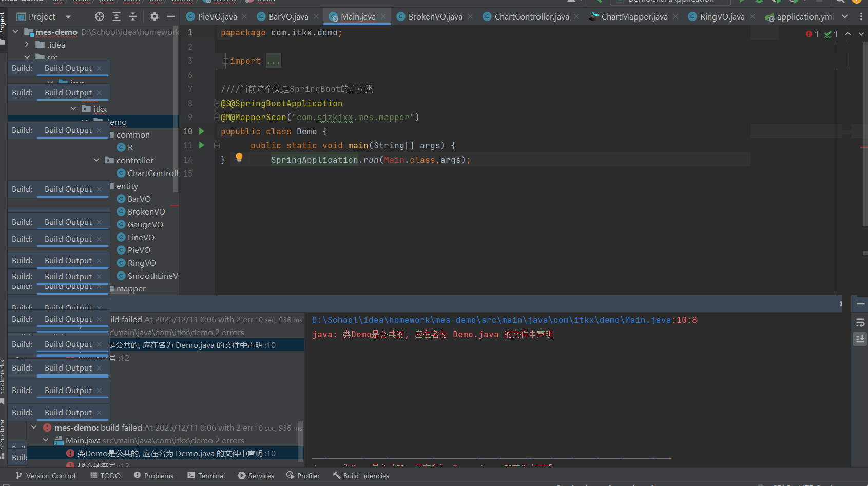Toggle fold marker at @SpringBootApplication line
Screen dimensions: 868x486
217,104
